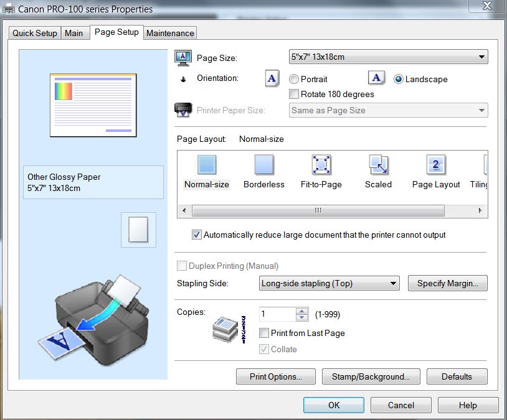Viewport: 507px width, 420px height.
Task: Open the Maintenance tab
Action: (170, 33)
